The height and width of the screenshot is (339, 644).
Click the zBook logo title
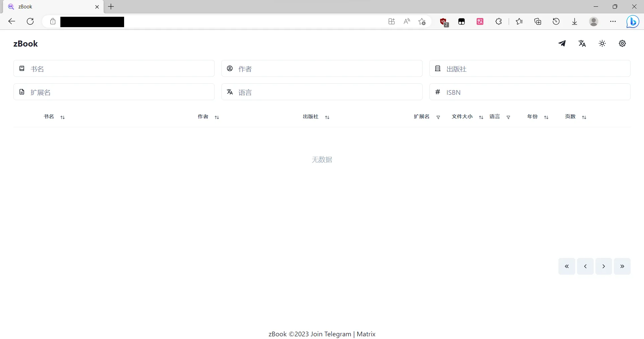tap(25, 44)
